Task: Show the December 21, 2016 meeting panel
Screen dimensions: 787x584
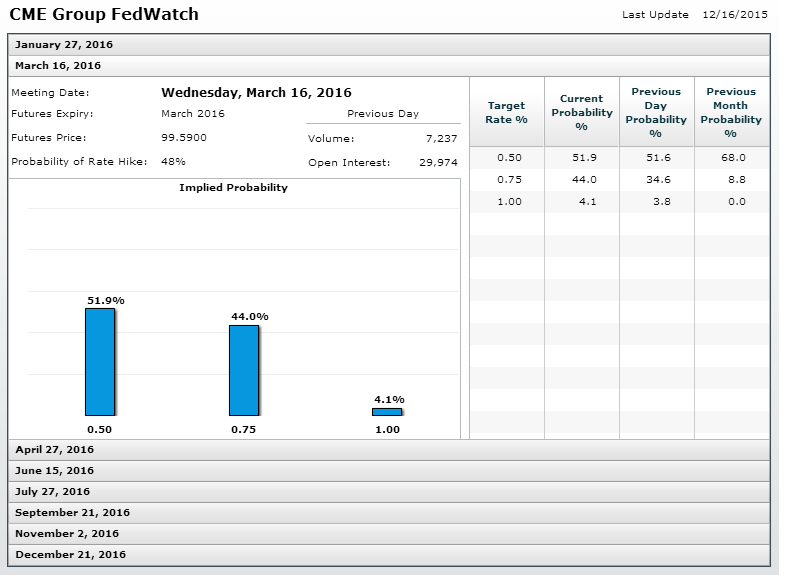Action: click(x=69, y=555)
